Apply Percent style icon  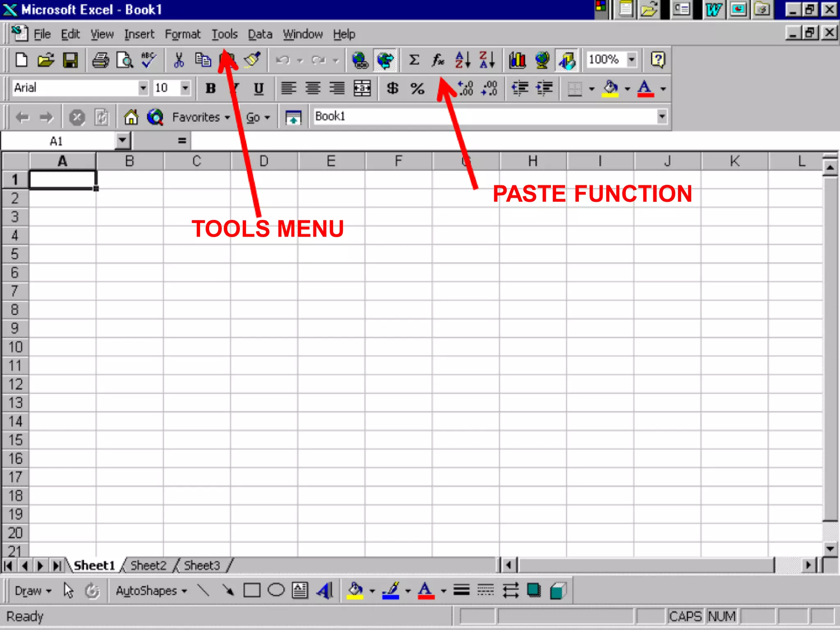click(x=417, y=88)
